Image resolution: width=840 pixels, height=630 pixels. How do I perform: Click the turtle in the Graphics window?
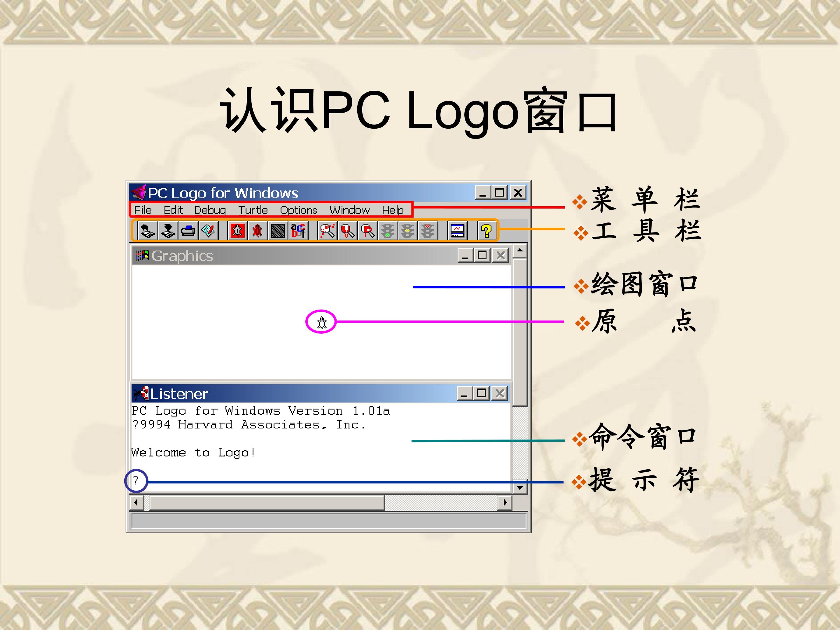click(322, 322)
